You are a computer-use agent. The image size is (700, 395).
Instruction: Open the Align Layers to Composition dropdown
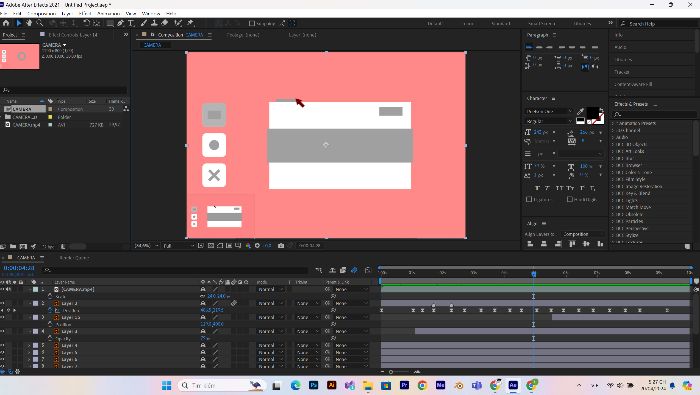coord(582,234)
